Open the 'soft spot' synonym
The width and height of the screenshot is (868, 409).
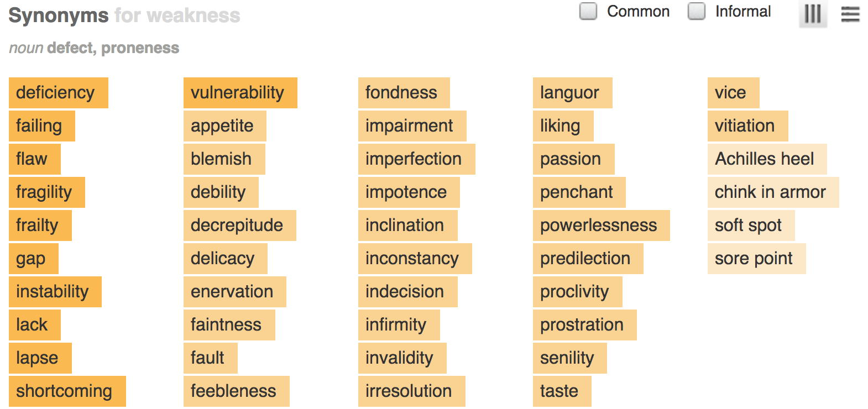751,226
